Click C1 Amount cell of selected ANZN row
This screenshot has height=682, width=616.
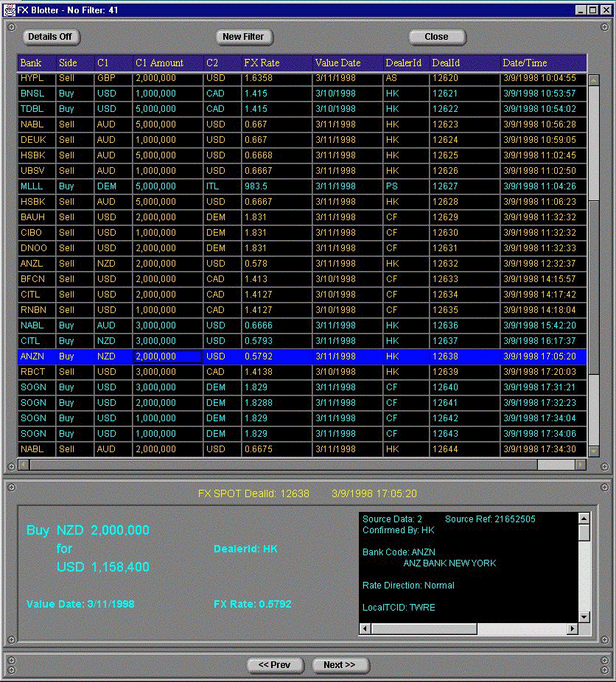point(167,356)
